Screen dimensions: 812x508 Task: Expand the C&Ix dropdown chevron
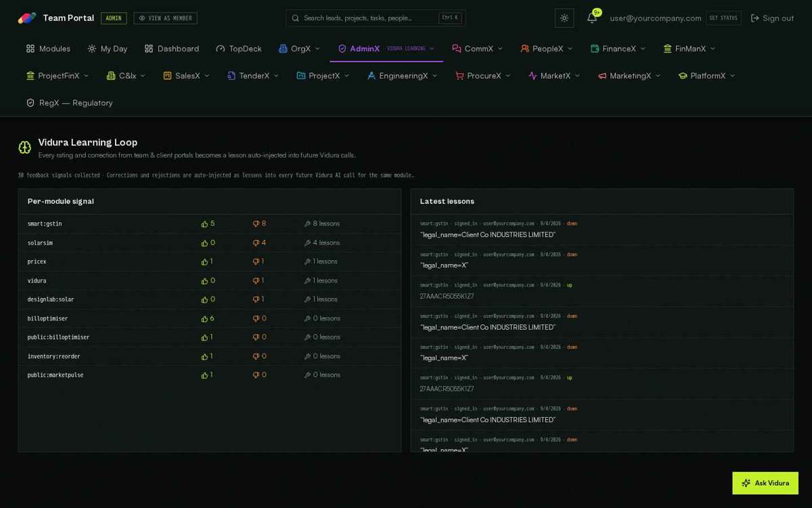tap(143, 76)
